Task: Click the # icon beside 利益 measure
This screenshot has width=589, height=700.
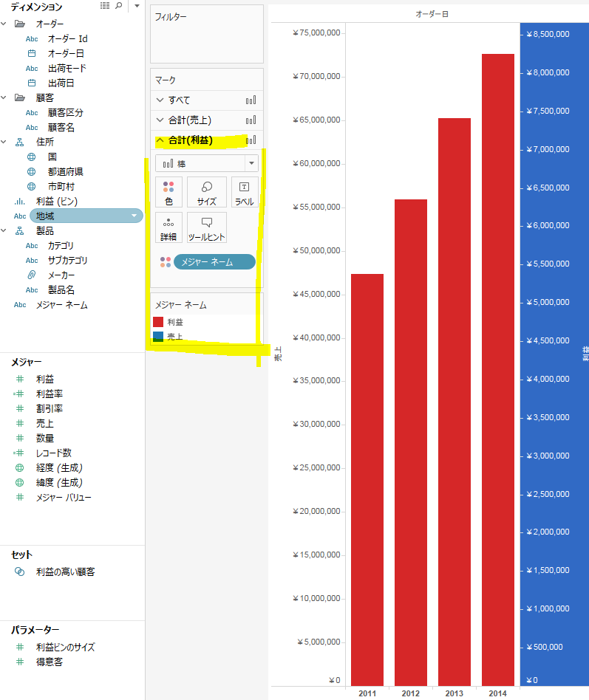Action: coord(20,379)
